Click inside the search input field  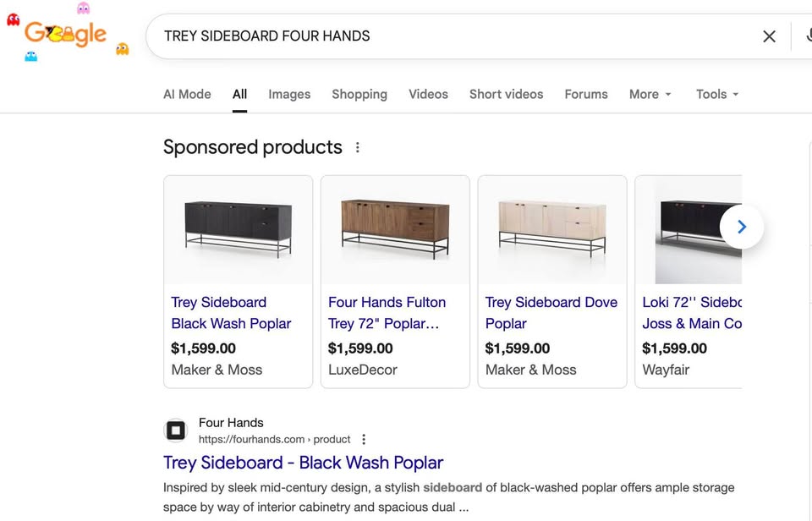423,36
